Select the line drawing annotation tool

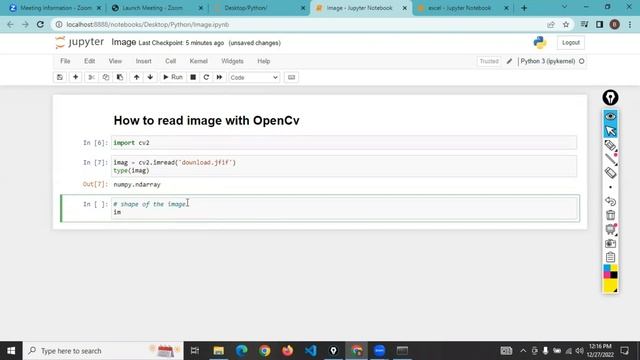coord(610,159)
